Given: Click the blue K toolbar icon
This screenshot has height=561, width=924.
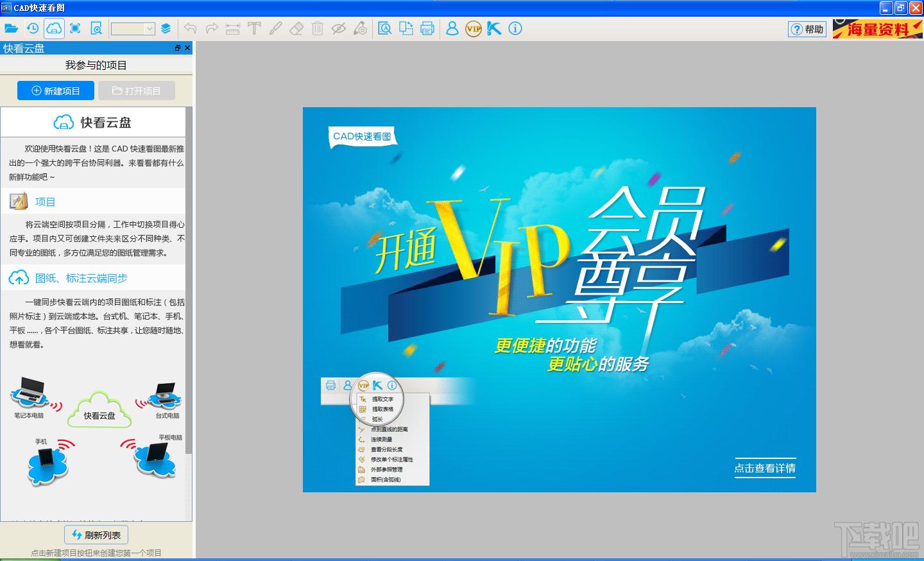Looking at the screenshot, I should tap(494, 28).
